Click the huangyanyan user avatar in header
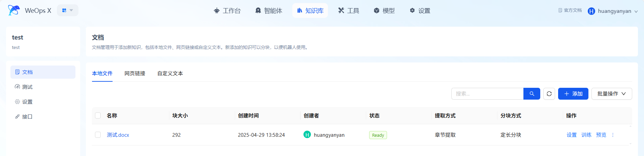Image resolution: width=644 pixels, height=156 pixels. 591,11
